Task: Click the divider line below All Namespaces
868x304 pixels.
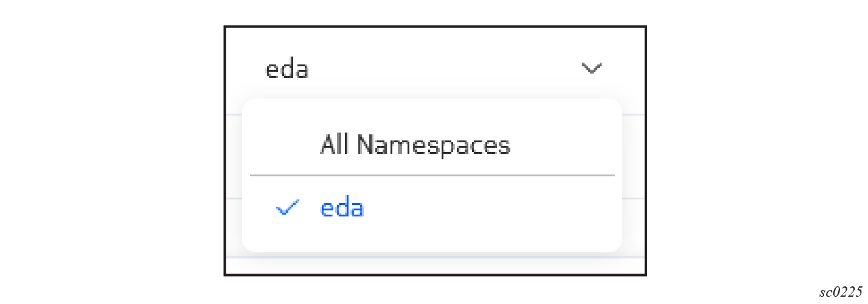Action: pos(432,175)
